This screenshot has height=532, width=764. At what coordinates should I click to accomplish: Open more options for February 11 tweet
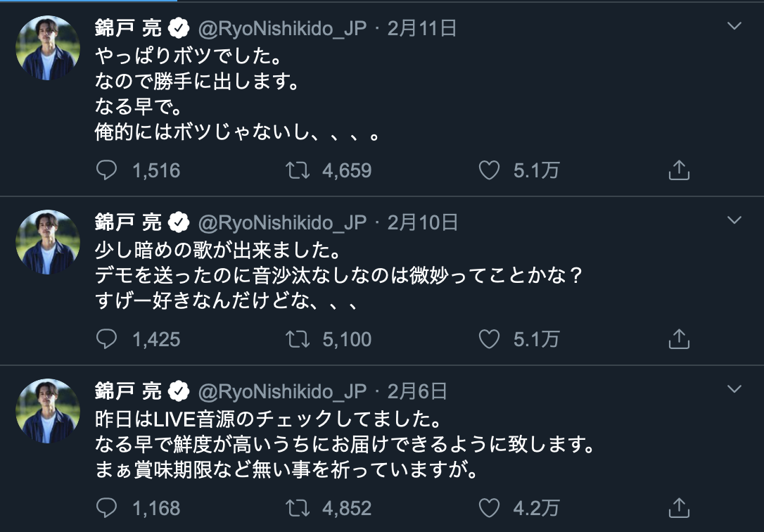click(734, 27)
